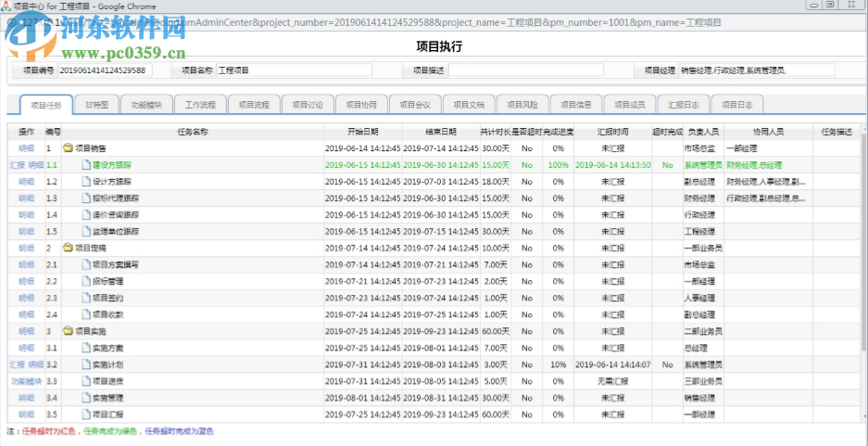
Task: Click the 结束日期 column header
Action: pyautogui.click(x=441, y=132)
